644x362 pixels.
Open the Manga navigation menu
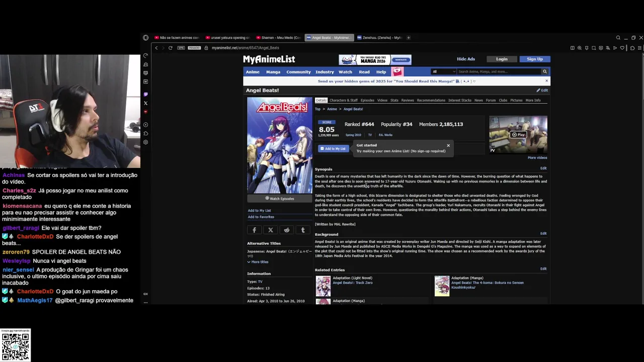pos(273,72)
